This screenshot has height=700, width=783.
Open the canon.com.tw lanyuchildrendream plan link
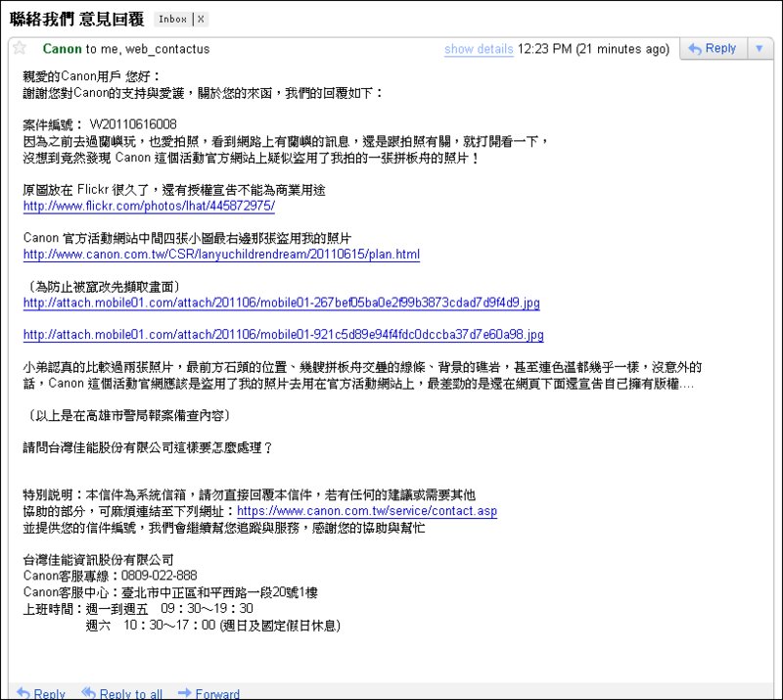click(x=221, y=255)
